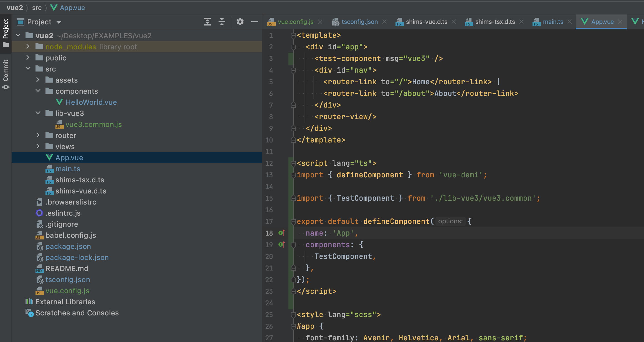The image size is (644, 342).
Task: Fold the style block on line 25
Action: [293, 315]
